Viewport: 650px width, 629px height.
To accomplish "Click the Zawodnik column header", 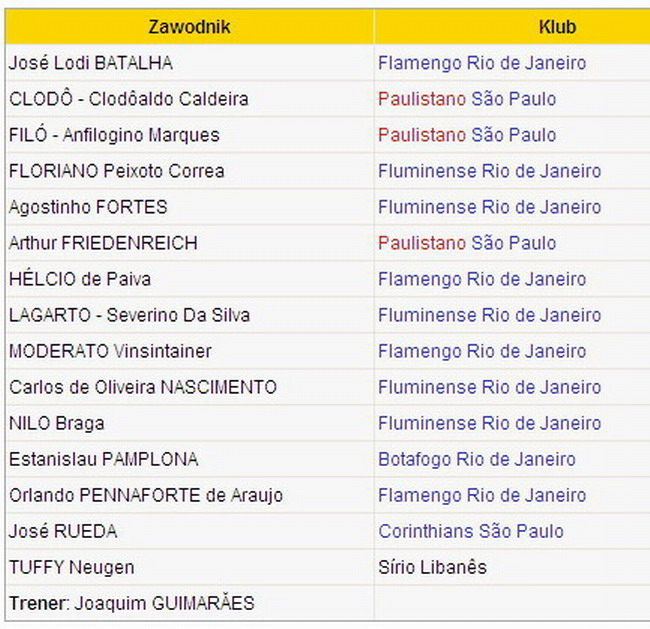I will [189, 27].
